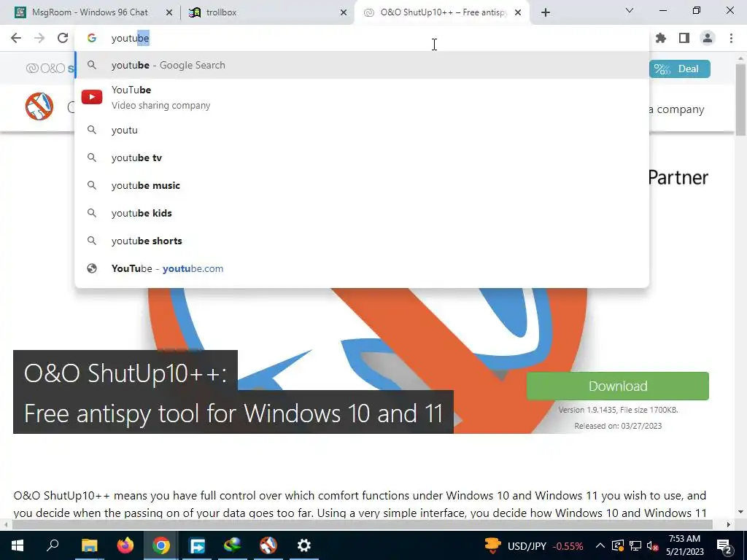Viewport: 747px width, 560px height.
Task: Open the Chrome three-dot menu
Action: (731, 38)
